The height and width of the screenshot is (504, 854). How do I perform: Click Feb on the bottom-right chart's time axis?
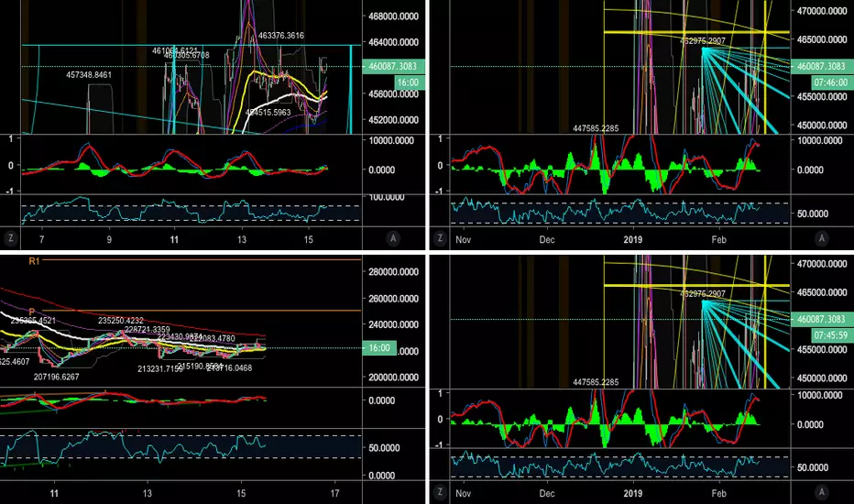point(718,493)
